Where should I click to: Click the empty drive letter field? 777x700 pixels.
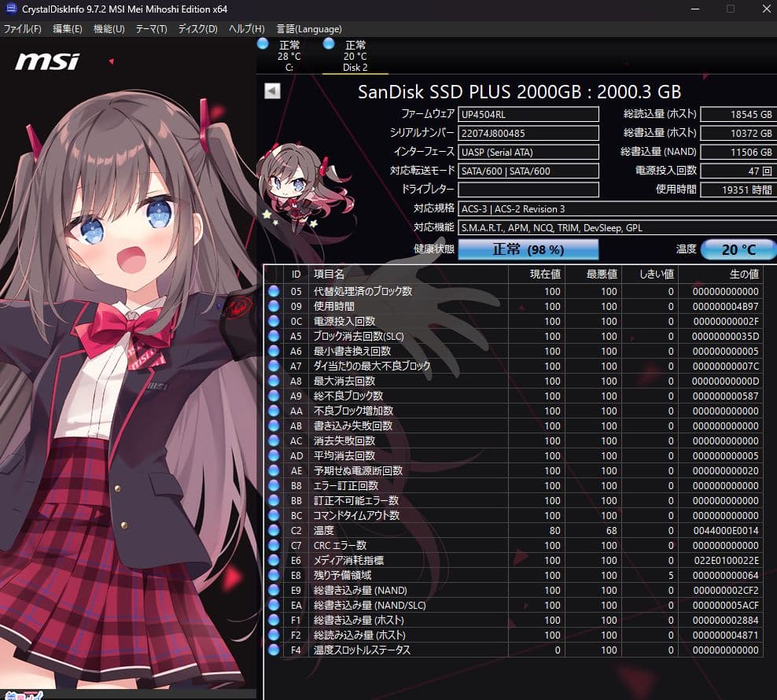[x=528, y=190]
